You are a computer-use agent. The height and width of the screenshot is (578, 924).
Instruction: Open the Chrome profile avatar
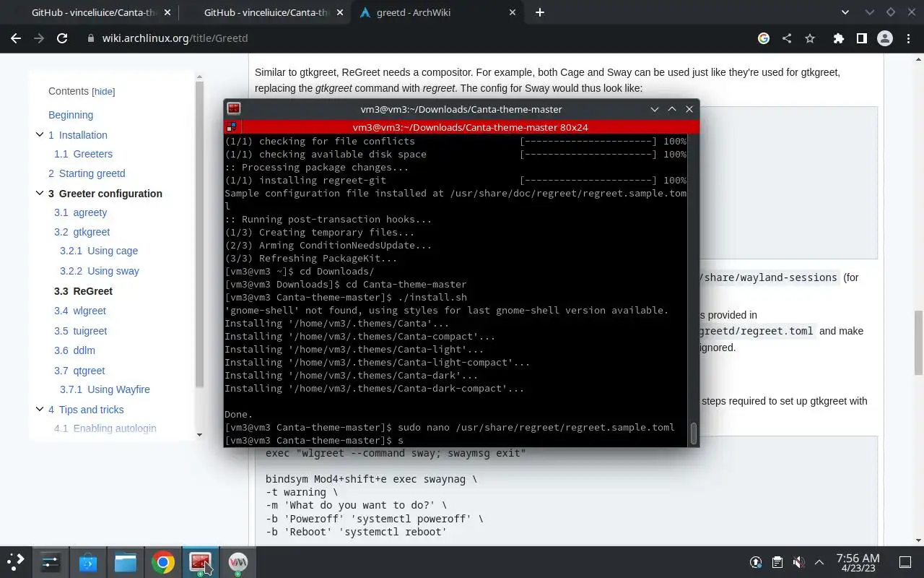tap(884, 38)
